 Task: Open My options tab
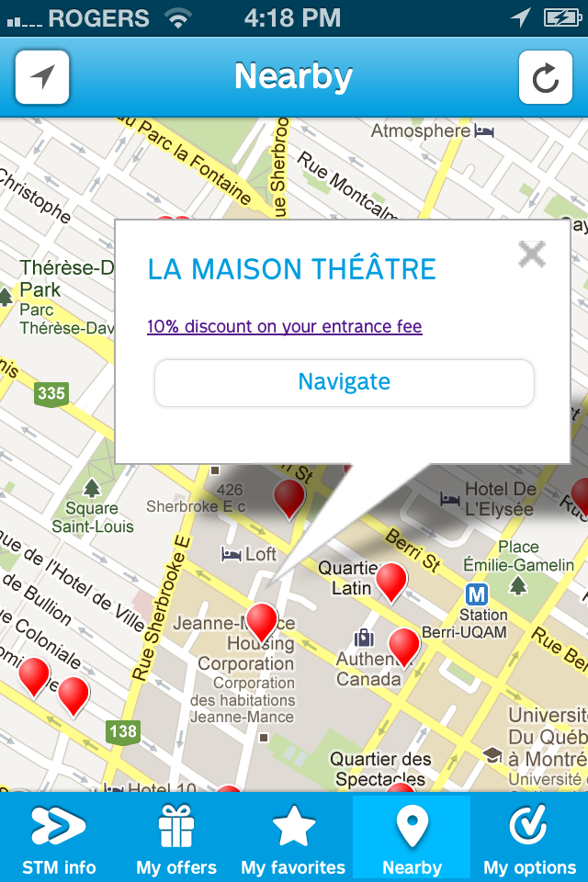point(530,838)
